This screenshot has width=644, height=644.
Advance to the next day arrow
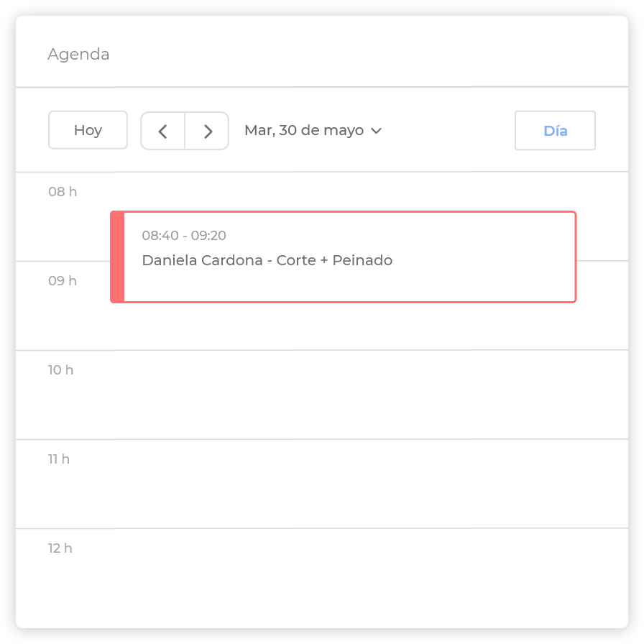(208, 131)
